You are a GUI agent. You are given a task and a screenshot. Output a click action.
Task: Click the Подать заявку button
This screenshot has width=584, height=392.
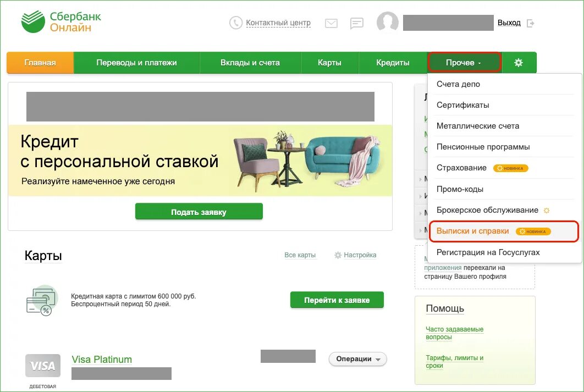point(199,212)
